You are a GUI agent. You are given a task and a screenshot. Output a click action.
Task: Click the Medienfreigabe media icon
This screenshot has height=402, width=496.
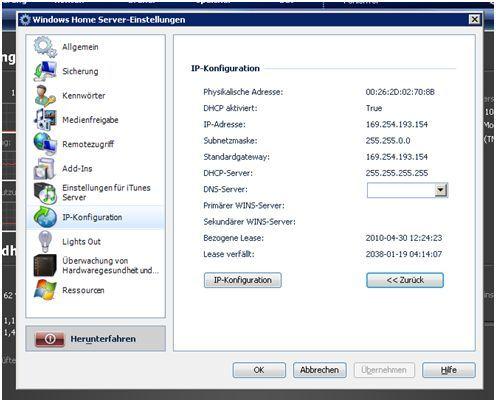coord(45,120)
